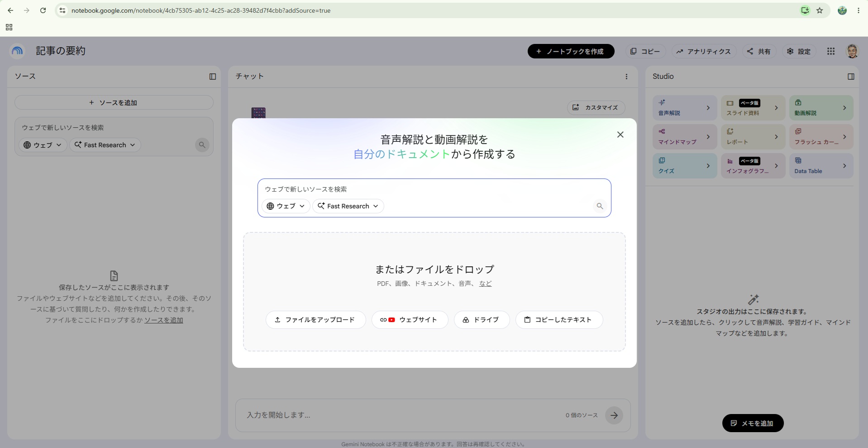Expand the Fast Research dropdown in Sources panel
Viewport: 868px width, 448px height.
tap(105, 145)
